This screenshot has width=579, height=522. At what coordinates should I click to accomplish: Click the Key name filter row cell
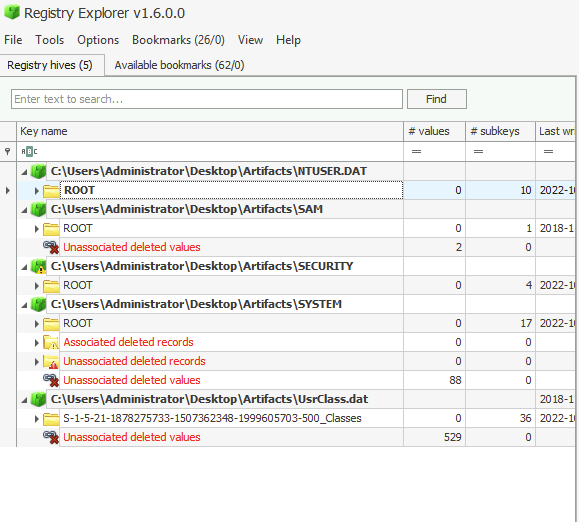click(210, 151)
